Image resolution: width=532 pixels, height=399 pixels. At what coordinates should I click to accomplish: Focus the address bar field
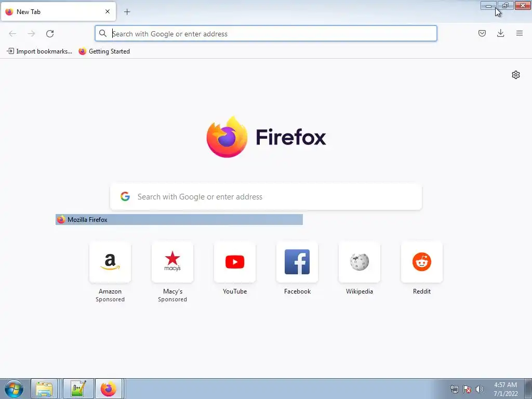[x=266, y=34]
